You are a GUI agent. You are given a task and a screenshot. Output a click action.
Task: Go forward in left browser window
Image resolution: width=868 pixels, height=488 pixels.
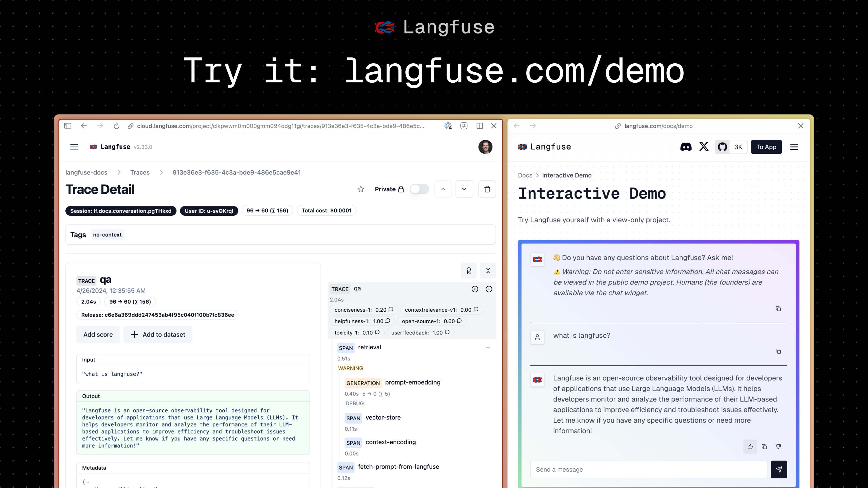coord(100,126)
